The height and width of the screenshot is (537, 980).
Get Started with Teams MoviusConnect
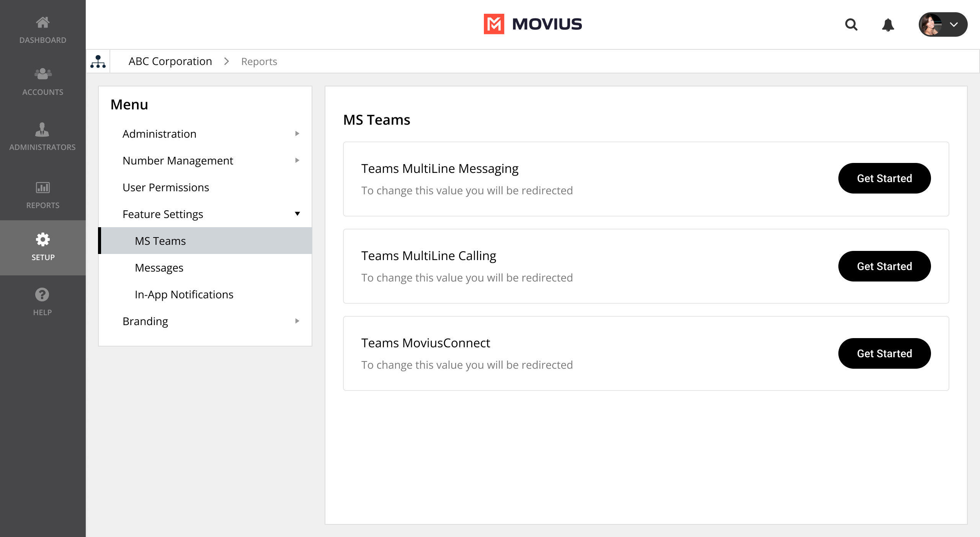884,353
